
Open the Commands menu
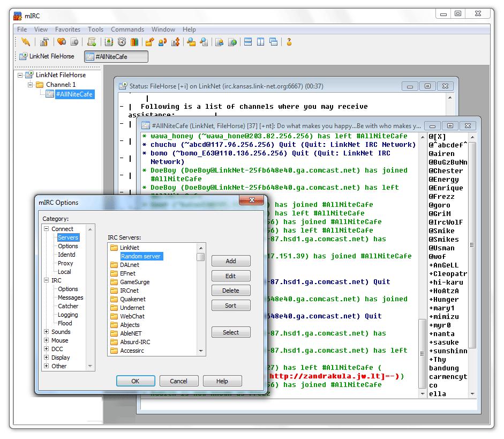click(127, 29)
